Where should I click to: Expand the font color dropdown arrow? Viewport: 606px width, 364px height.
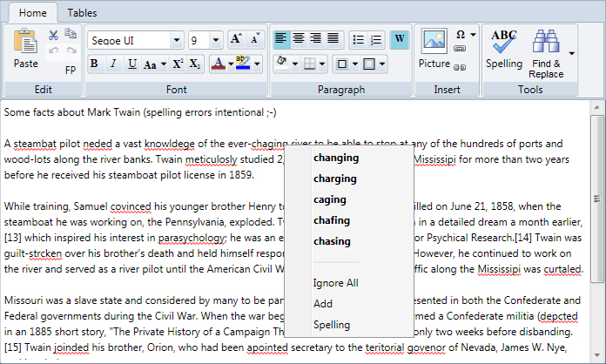coord(231,64)
